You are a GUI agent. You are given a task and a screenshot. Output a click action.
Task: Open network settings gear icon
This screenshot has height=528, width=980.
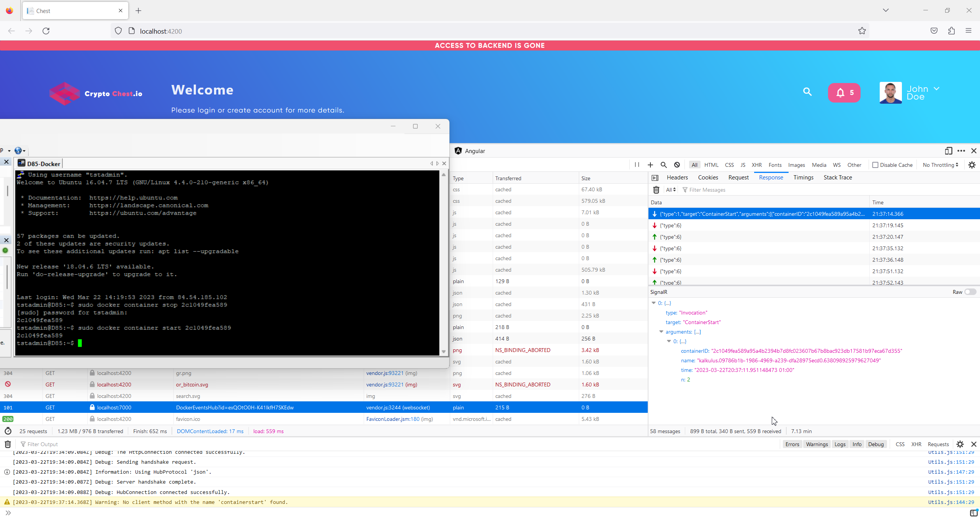[972, 165]
